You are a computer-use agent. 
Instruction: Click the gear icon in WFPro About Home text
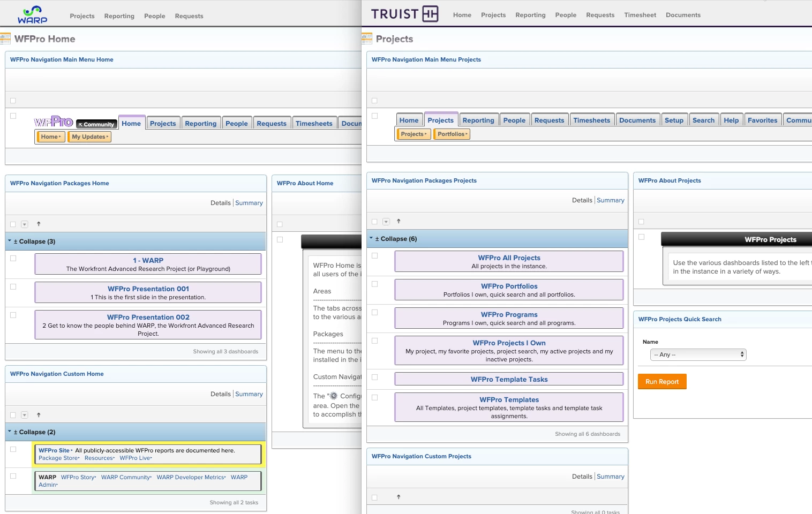pyautogui.click(x=333, y=396)
